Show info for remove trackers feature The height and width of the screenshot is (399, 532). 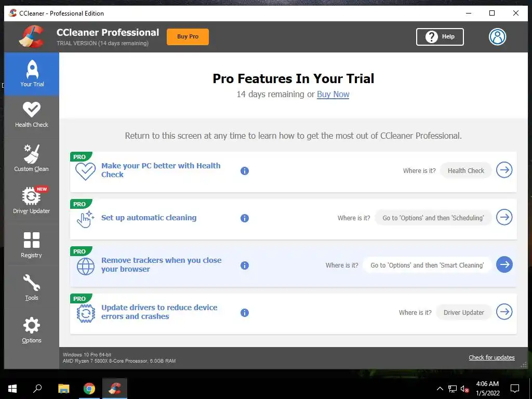pos(245,265)
